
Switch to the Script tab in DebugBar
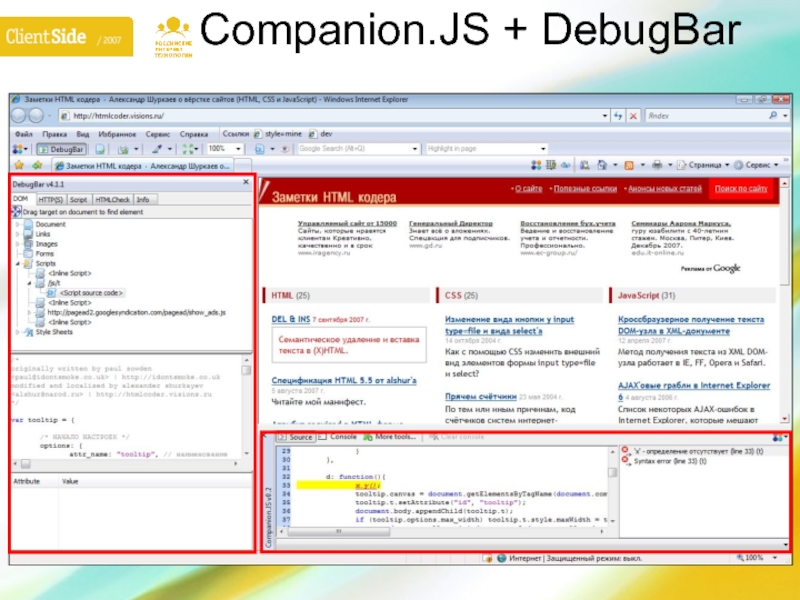click(x=78, y=199)
